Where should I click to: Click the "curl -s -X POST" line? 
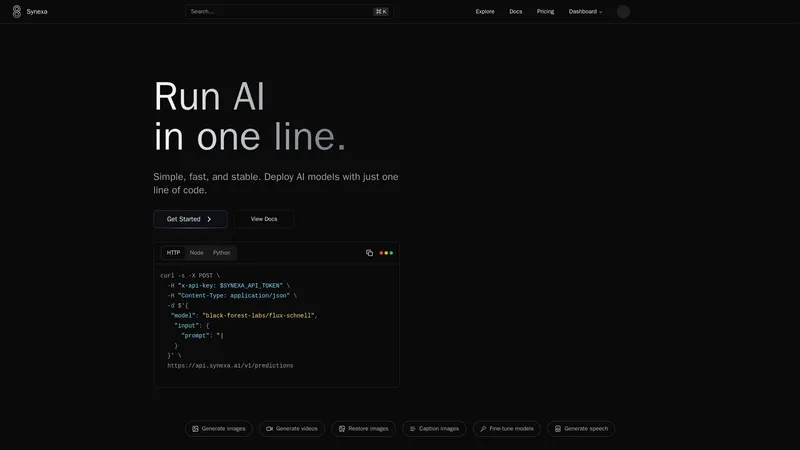tap(190, 276)
